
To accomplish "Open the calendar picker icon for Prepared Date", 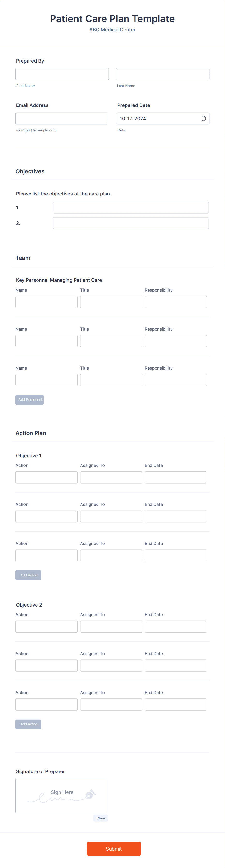I will pyautogui.click(x=203, y=118).
